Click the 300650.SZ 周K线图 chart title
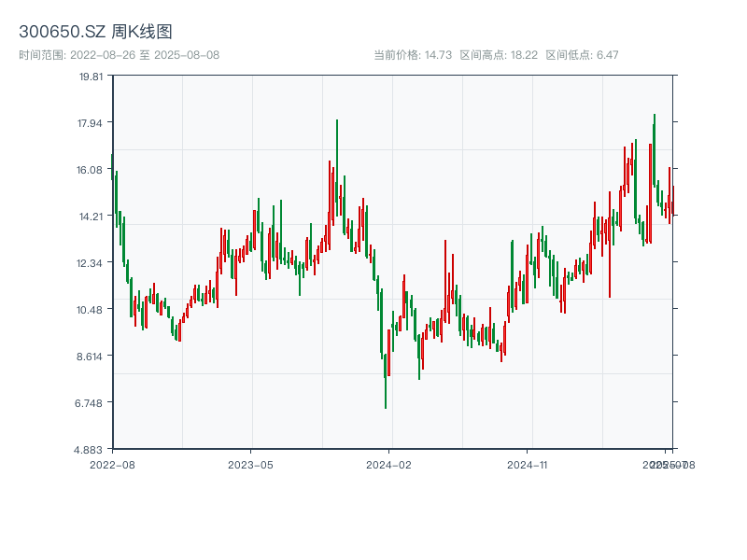747x560 pixels. click(x=95, y=33)
